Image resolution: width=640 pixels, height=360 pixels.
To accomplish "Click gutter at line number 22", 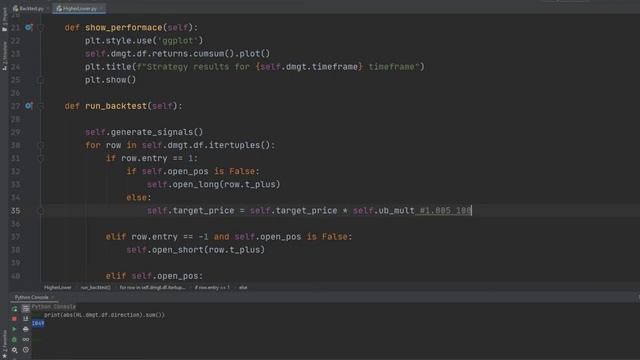I will coord(16,41).
